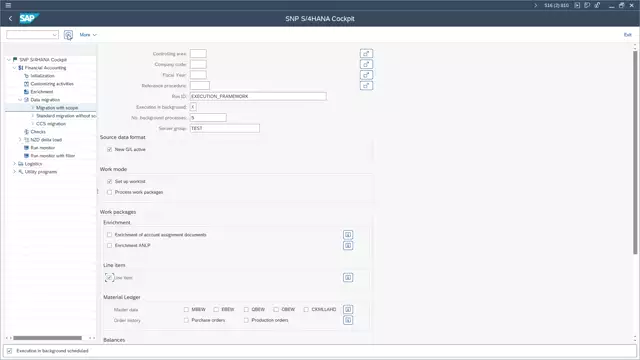
Task: Open multiple selection for Controlling area
Action: click(x=366, y=53)
